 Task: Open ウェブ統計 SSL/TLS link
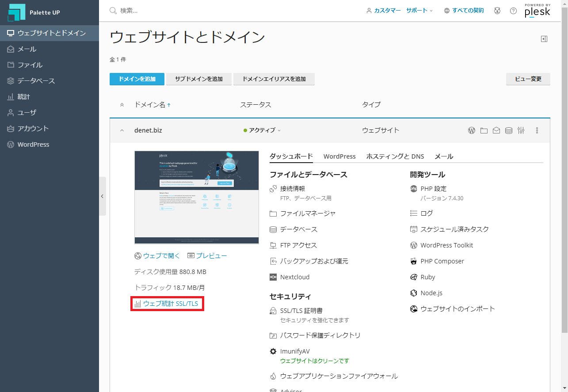[x=167, y=304]
